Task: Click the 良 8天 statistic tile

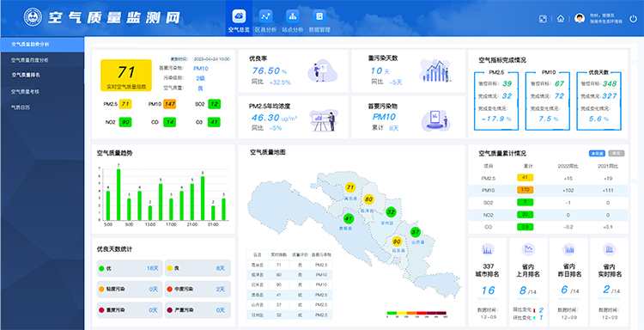Action: (197, 268)
